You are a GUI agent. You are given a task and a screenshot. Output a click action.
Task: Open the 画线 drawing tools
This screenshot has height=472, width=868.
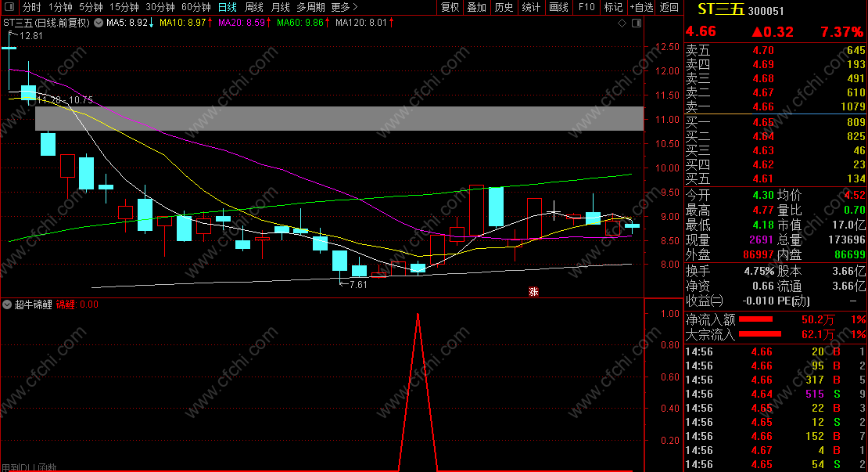click(559, 7)
